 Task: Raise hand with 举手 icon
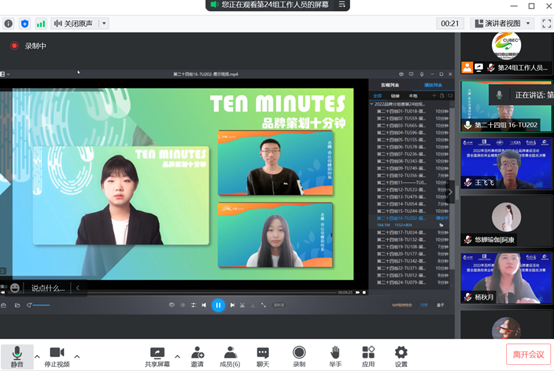coord(335,356)
